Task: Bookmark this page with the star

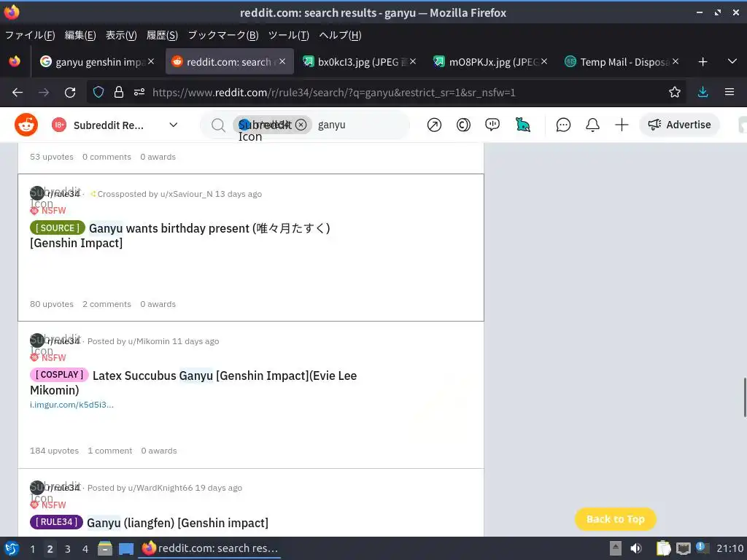Action: point(674,92)
